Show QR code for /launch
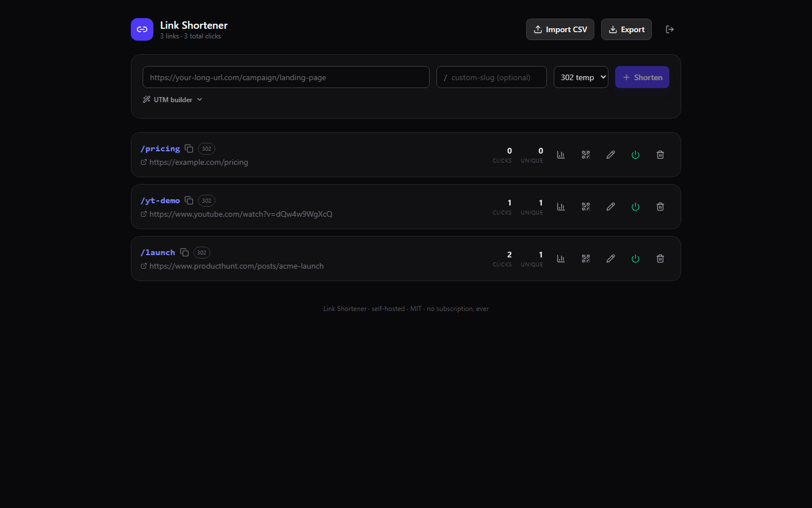812x508 pixels. pyautogui.click(x=586, y=259)
